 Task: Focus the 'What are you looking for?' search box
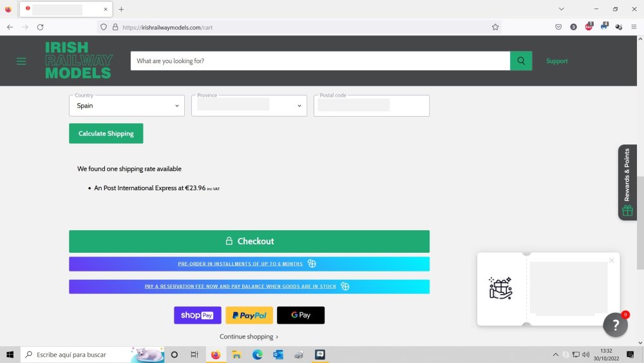pyautogui.click(x=320, y=61)
